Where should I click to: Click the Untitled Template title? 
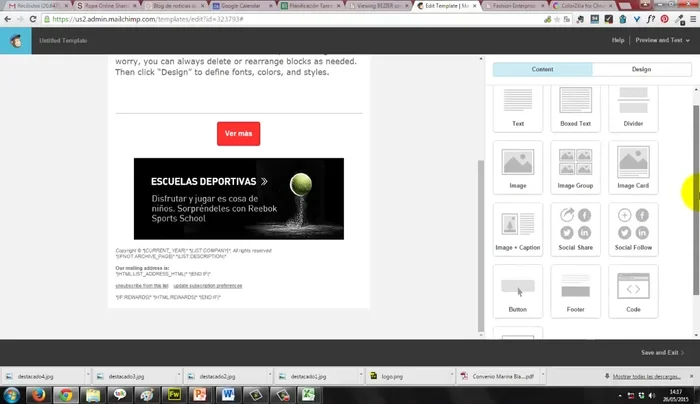click(x=63, y=41)
